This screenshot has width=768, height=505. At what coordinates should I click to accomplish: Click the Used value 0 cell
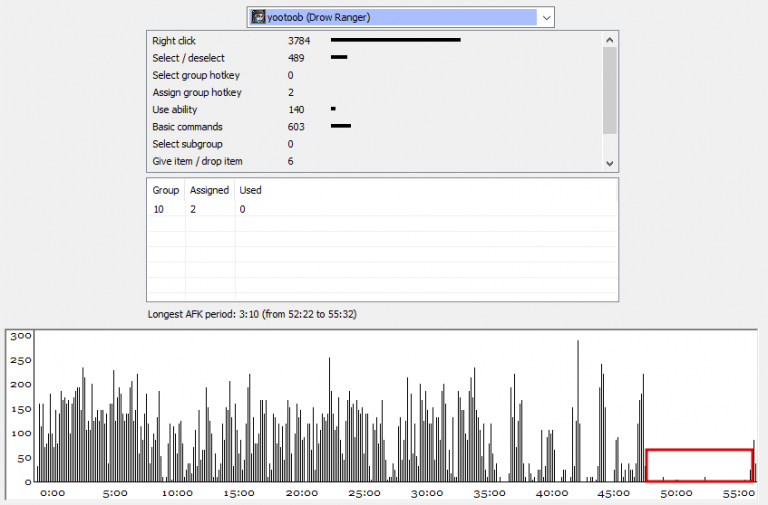(242, 209)
